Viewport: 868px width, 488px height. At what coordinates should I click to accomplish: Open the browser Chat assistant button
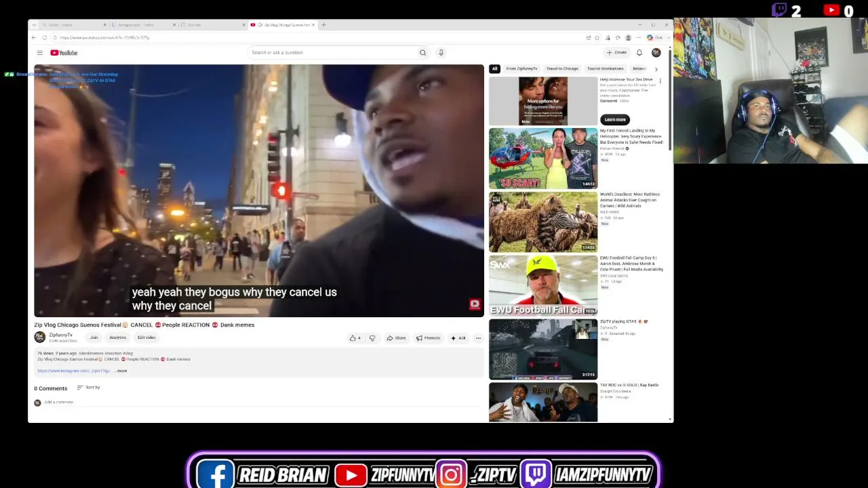point(655,37)
